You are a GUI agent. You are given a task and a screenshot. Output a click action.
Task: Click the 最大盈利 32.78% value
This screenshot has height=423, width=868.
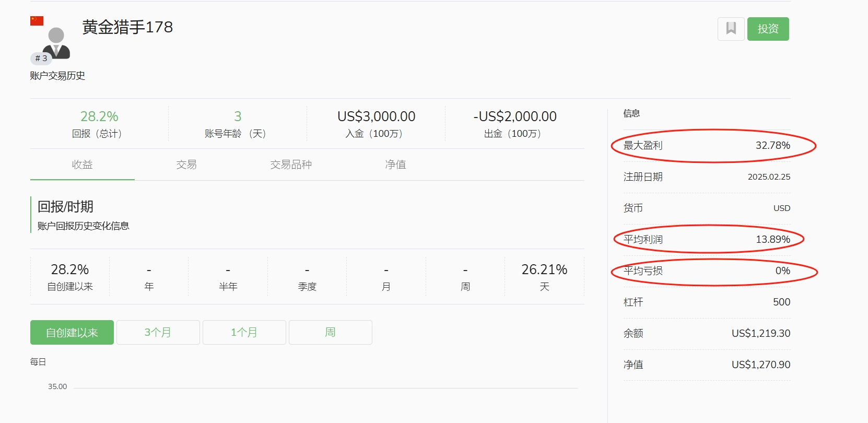(x=773, y=145)
